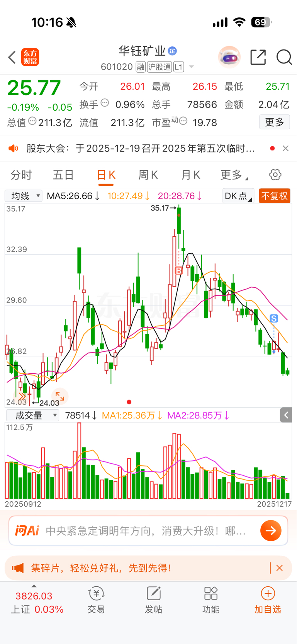Image resolution: width=297 pixels, height=644 pixels.
Task: Expand the 更多 chart period menu
Action: pos(234,175)
